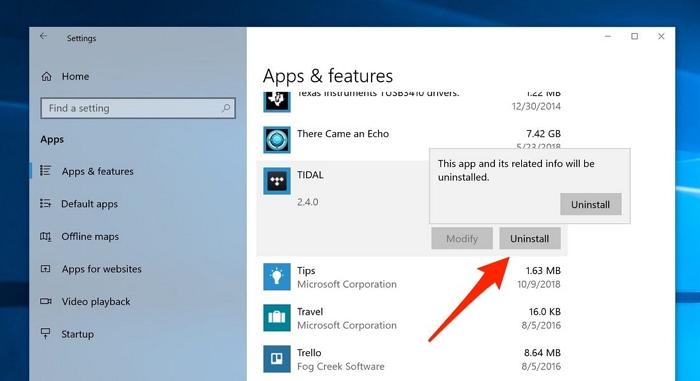
Task: Close the Settings window
Action: click(661, 36)
